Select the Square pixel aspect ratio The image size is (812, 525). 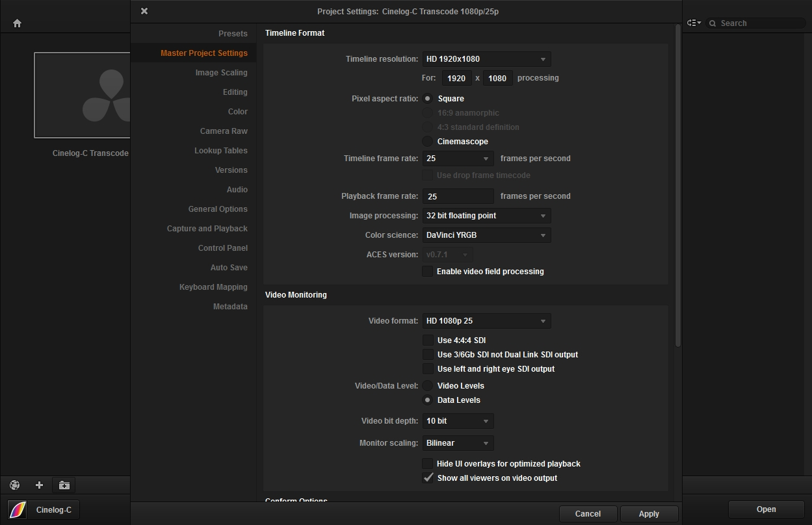point(427,99)
